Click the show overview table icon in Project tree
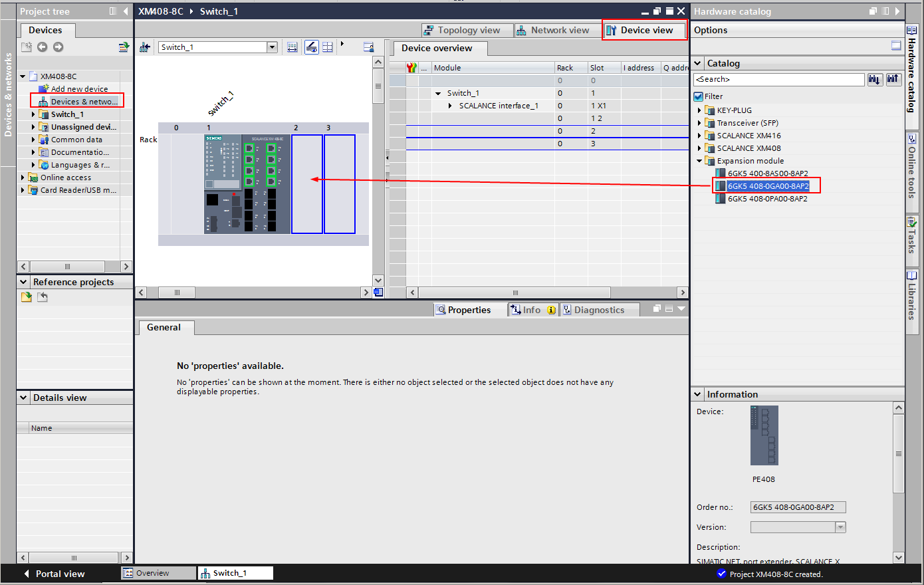 click(124, 47)
